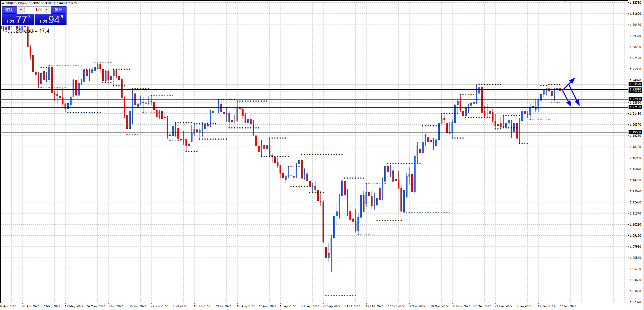Click the 1.19580 horizontal line price tag
This screenshot has width=644, height=310.
pyautogui.click(x=635, y=132)
